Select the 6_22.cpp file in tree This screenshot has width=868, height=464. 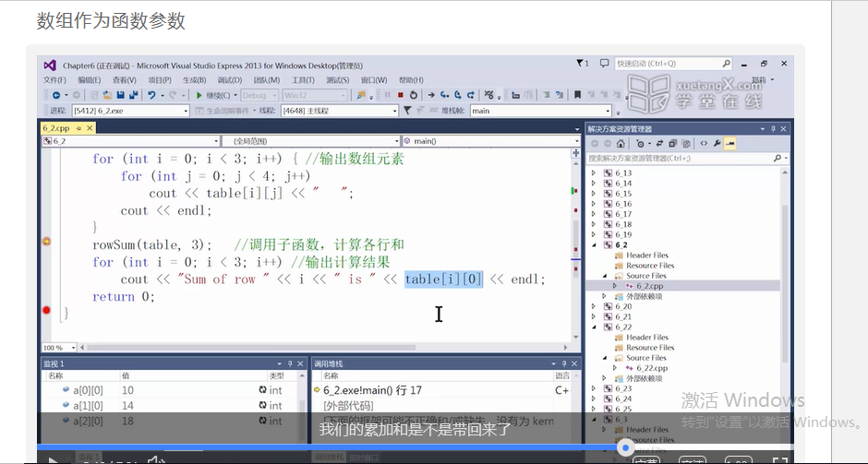click(x=652, y=368)
